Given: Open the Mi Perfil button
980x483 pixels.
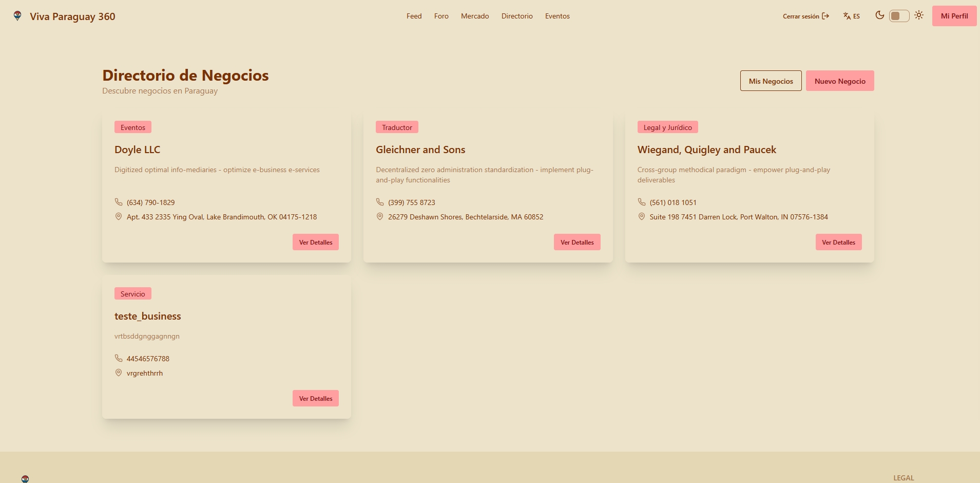Looking at the screenshot, I should pos(954,16).
